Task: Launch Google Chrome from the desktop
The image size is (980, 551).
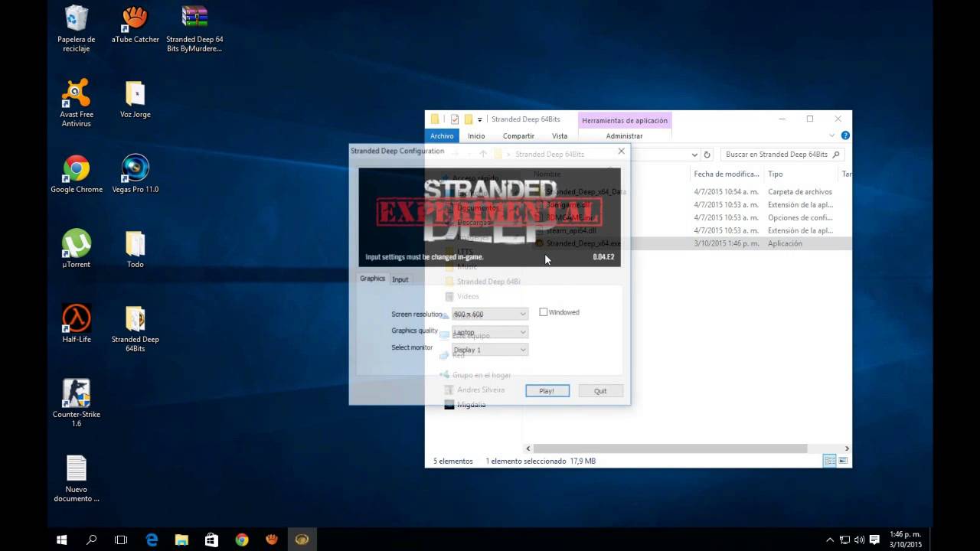Action: coord(77,174)
